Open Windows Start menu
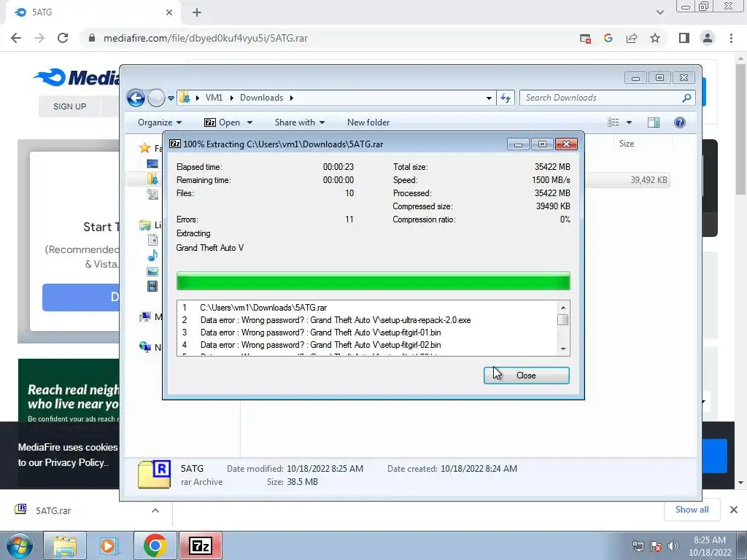Image resolution: width=747 pixels, height=560 pixels. coord(18,545)
